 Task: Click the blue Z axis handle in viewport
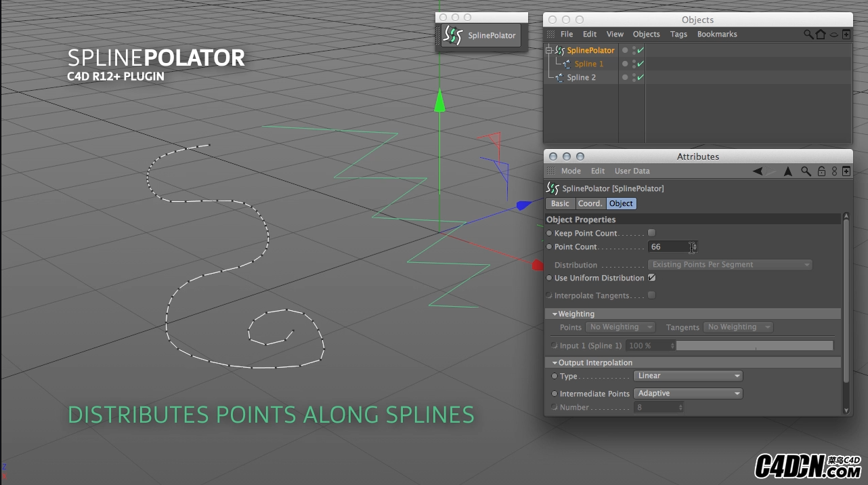pos(524,205)
